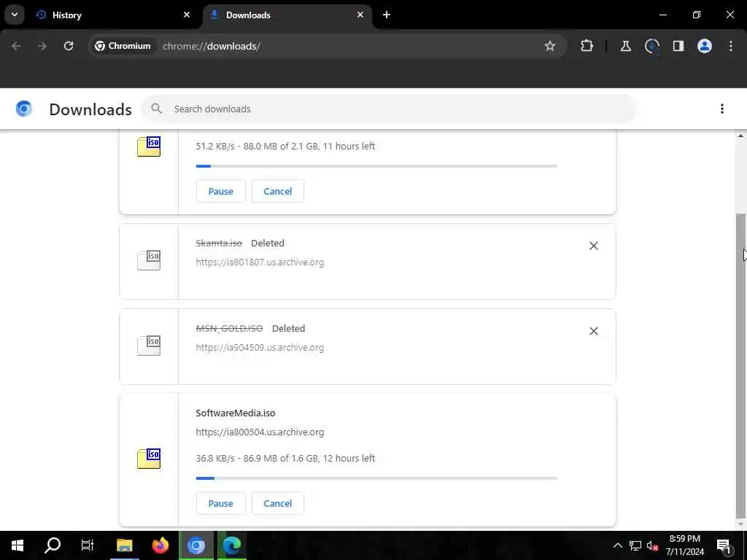Expand the hidden system tray icons
The width and height of the screenshot is (747, 560).
(617, 545)
